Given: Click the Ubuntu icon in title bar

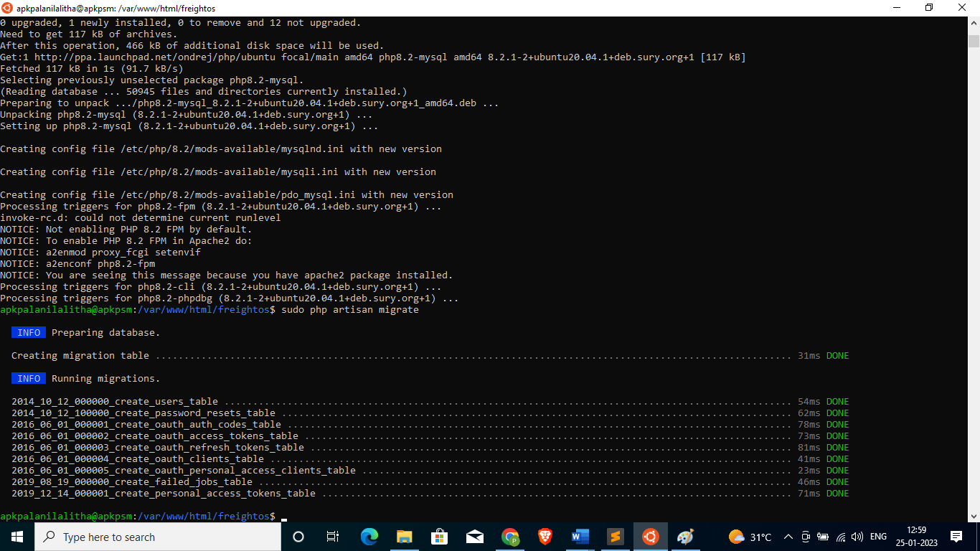Looking at the screenshot, I should click(7, 8).
